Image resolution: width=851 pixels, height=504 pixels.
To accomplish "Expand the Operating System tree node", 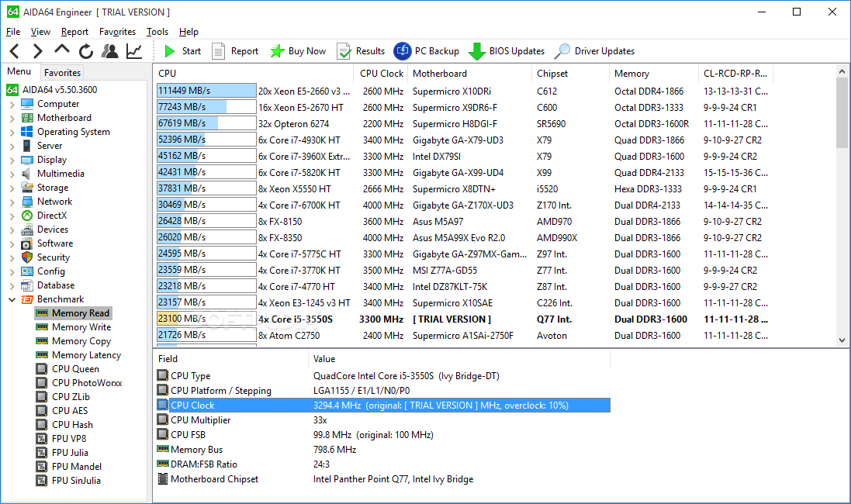I will (12, 133).
